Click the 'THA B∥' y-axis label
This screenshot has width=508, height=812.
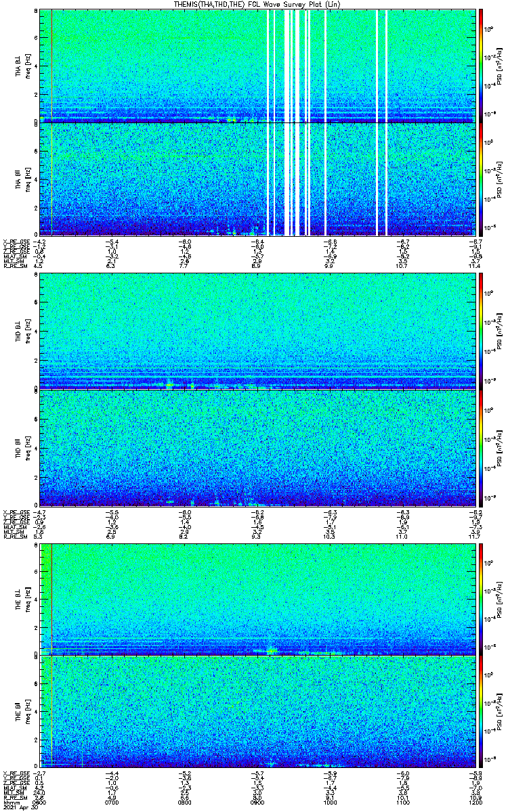19,179
